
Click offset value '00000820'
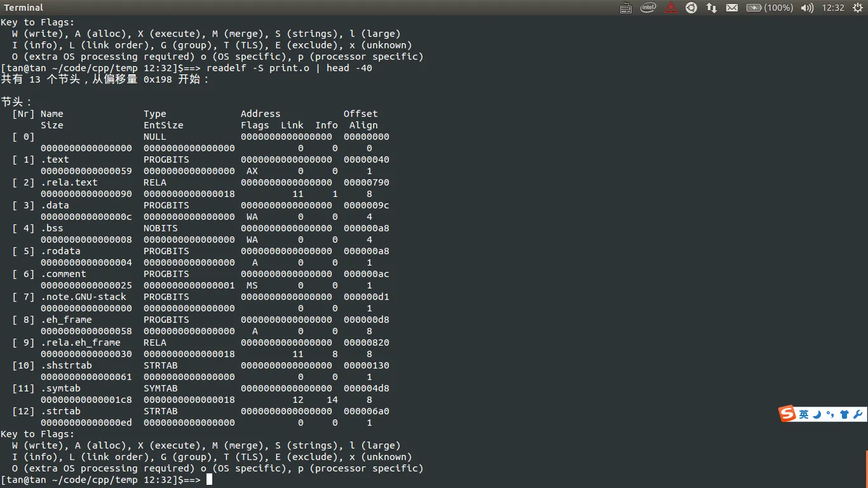[367, 342]
